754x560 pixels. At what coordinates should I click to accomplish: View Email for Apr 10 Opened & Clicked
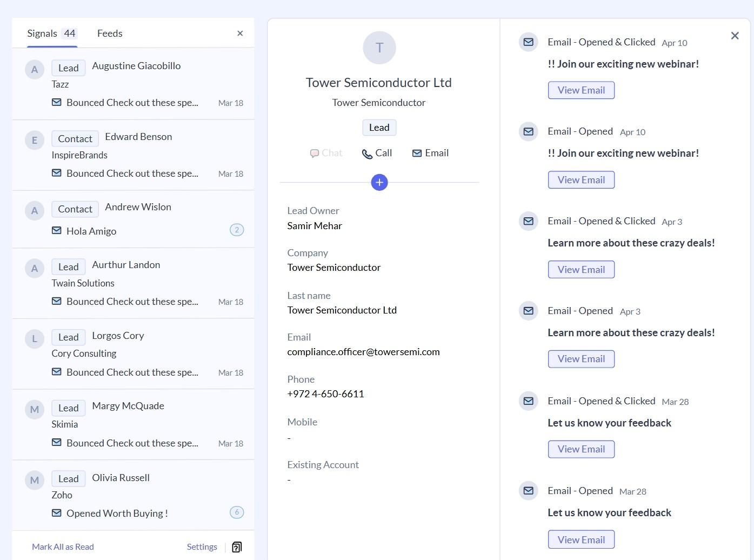(581, 90)
